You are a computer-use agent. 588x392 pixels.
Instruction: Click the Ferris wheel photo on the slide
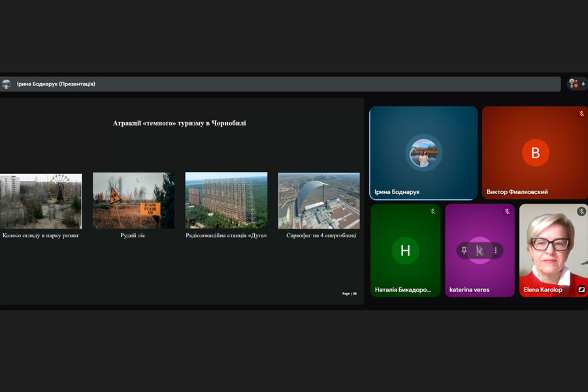coord(41,201)
